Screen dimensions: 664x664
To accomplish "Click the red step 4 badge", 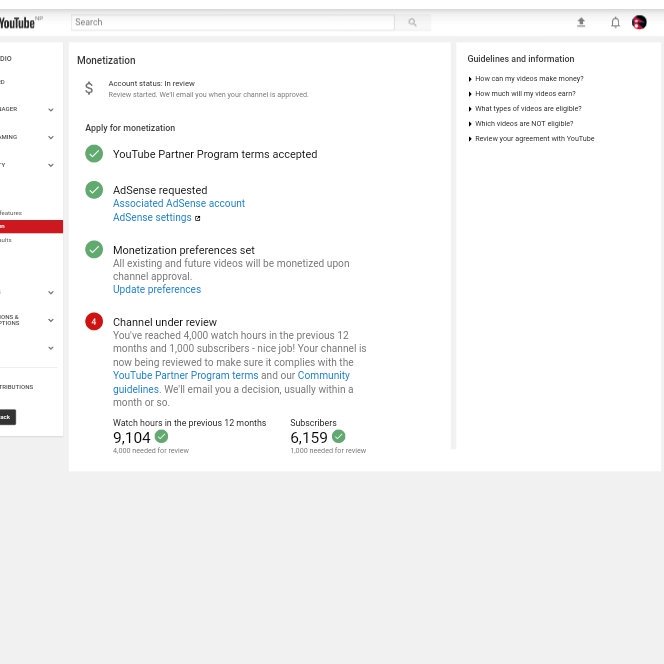I will (94, 321).
